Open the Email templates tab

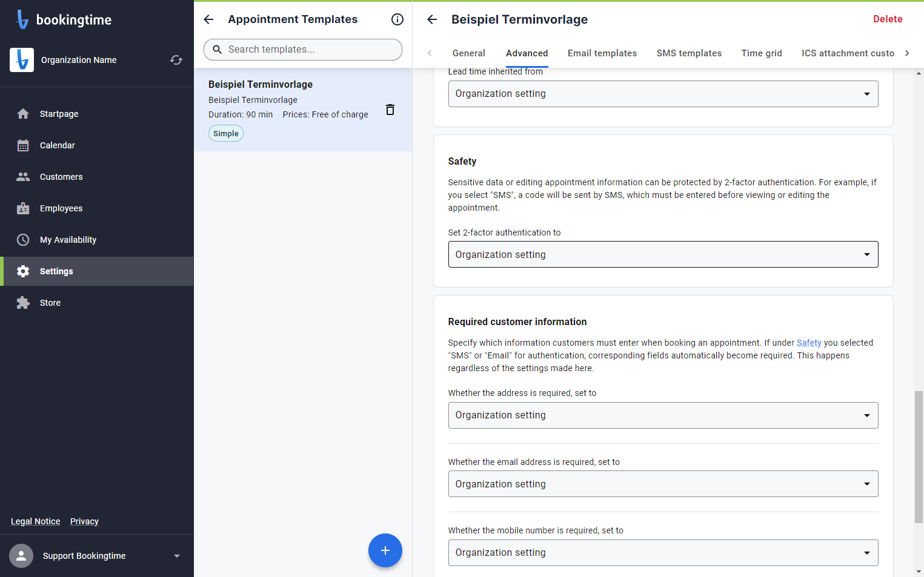(x=602, y=53)
